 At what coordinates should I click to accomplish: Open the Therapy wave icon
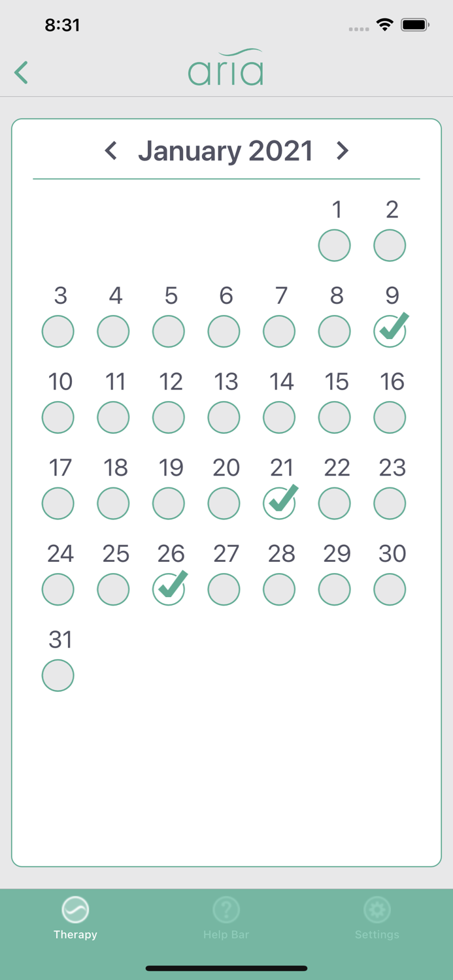click(75, 909)
